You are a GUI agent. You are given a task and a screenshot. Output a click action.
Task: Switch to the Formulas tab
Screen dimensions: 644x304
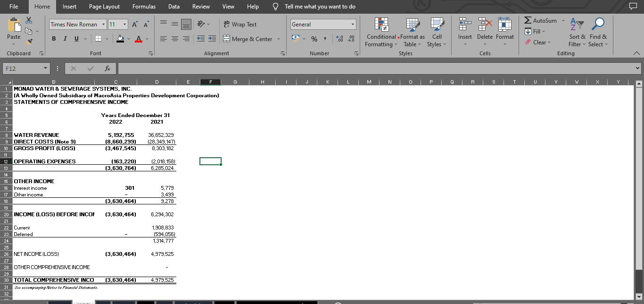coord(144,7)
